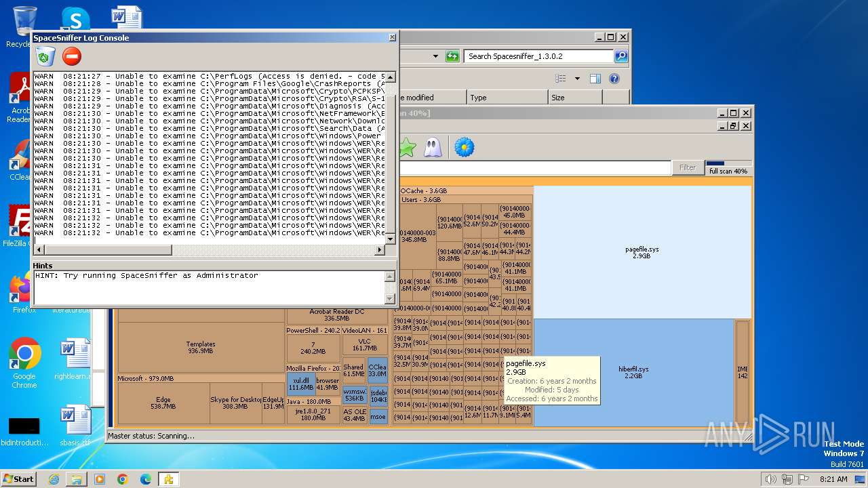Click right arrow of Log Console horizontal scrollbar

(380, 250)
